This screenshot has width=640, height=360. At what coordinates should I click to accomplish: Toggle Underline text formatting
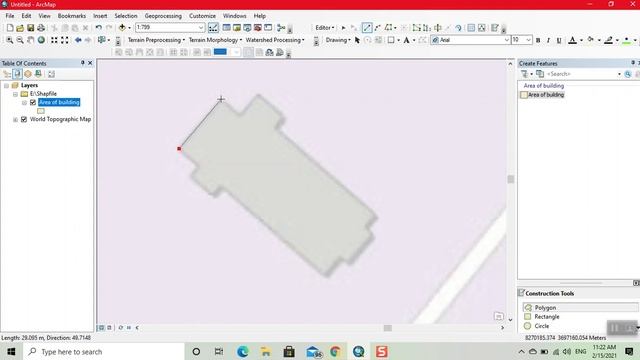pos(559,40)
